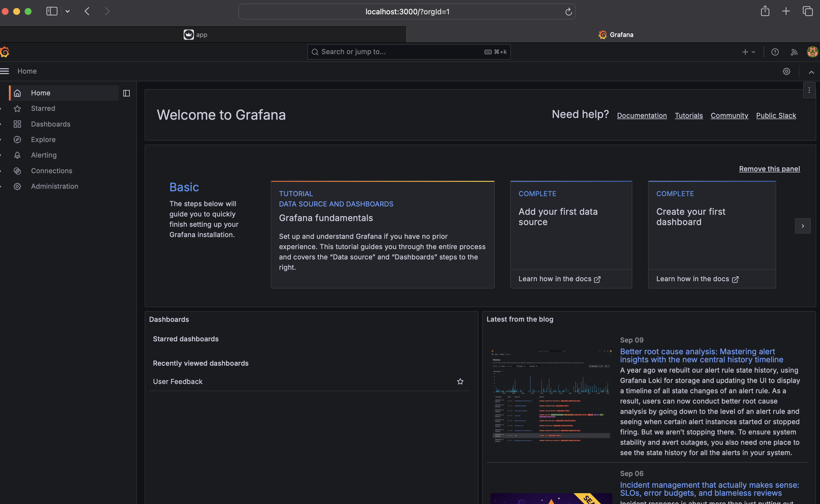Undock the sidebar menu panel

click(x=126, y=93)
